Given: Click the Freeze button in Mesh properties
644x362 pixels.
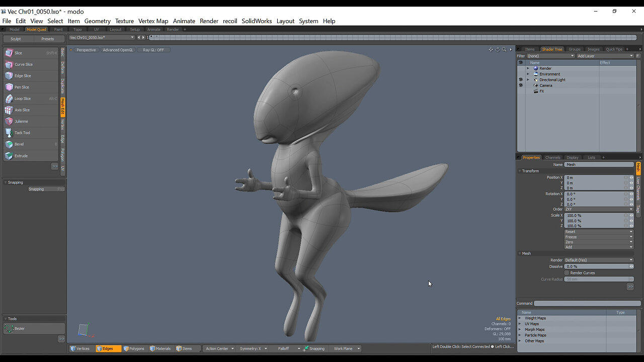Looking at the screenshot, I should click(599, 236).
